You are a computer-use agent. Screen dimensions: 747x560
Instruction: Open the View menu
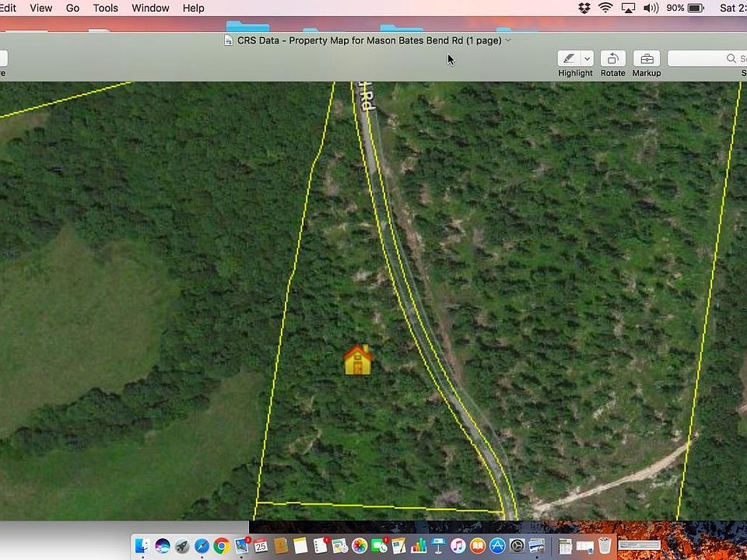pyautogui.click(x=40, y=8)
